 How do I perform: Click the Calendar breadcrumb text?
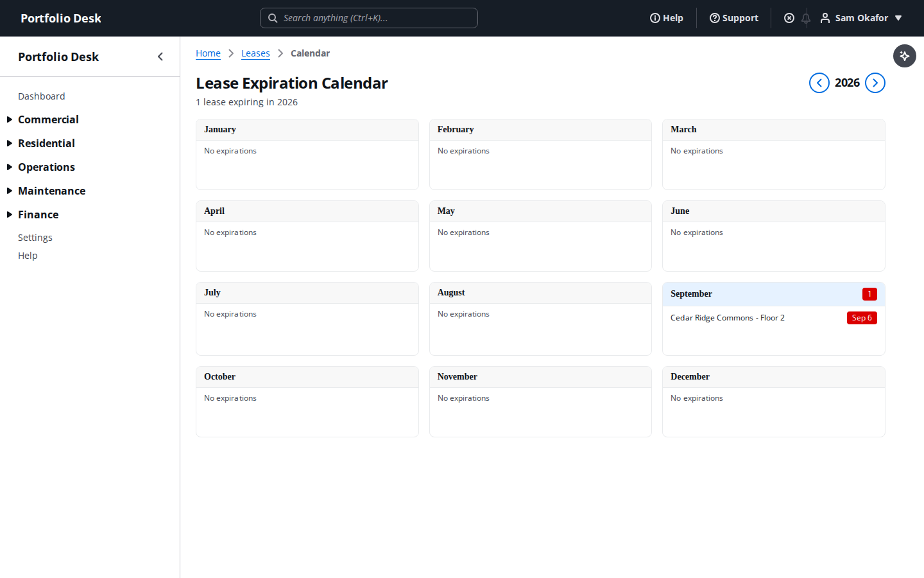click(310, 53)
